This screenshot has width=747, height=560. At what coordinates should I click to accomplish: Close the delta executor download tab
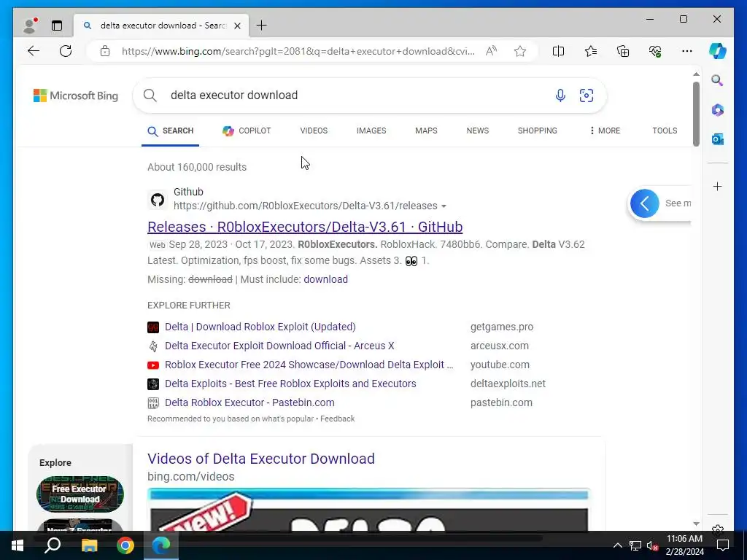tap(237, 26)
